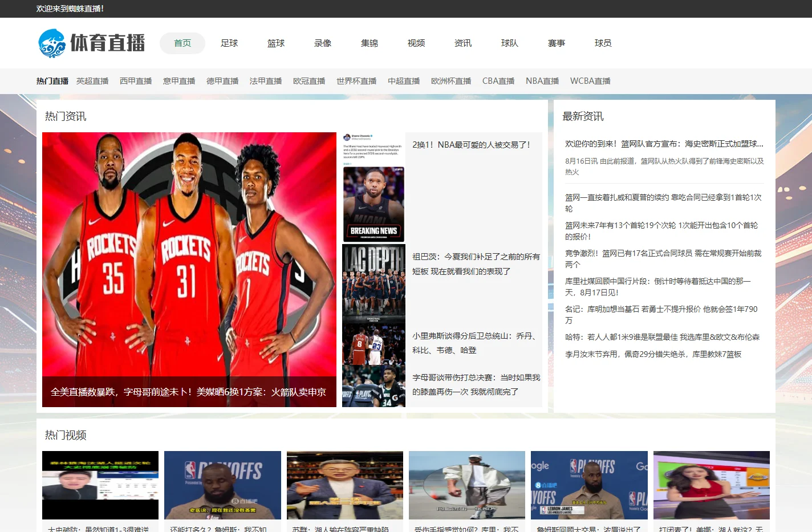This screenshot has width=812, height=532.
Task: Open the basketball game action thumbnail
Action: 373,344
